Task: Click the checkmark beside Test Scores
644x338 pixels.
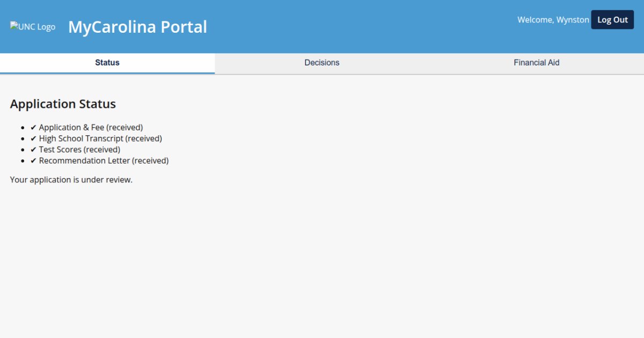Action: 33,150
